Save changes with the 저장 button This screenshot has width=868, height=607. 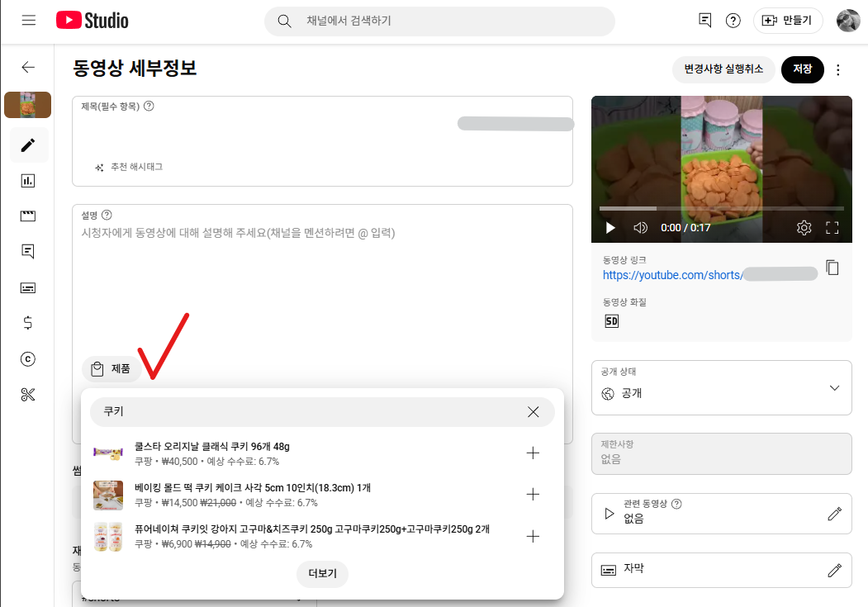[x=802, y=69]
